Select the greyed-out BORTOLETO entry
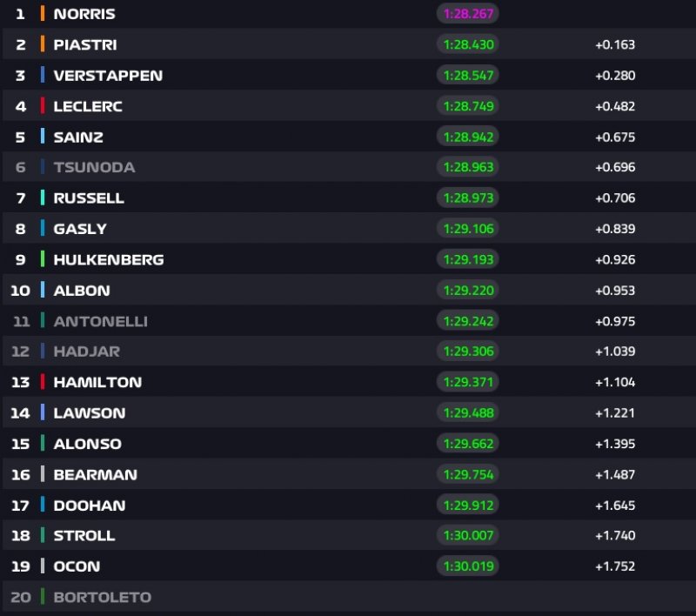Viewport: 696px width, 616px height. coord(102,597)
